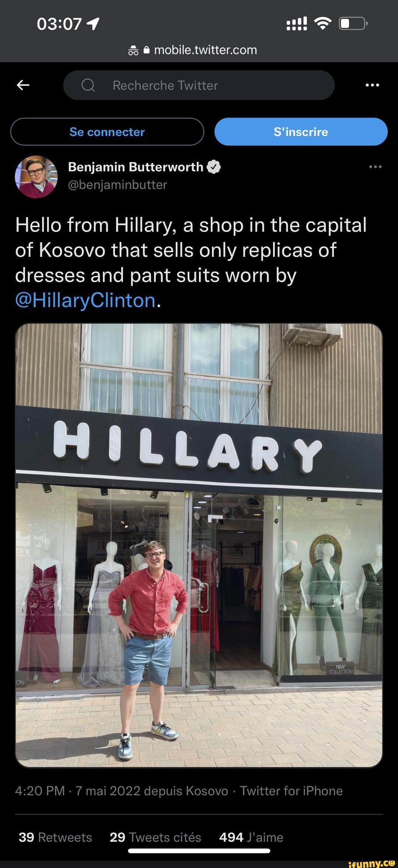This screenshot has width=398, height=868.
Task: View the 39 Retweets list
Action: (55, 837)
